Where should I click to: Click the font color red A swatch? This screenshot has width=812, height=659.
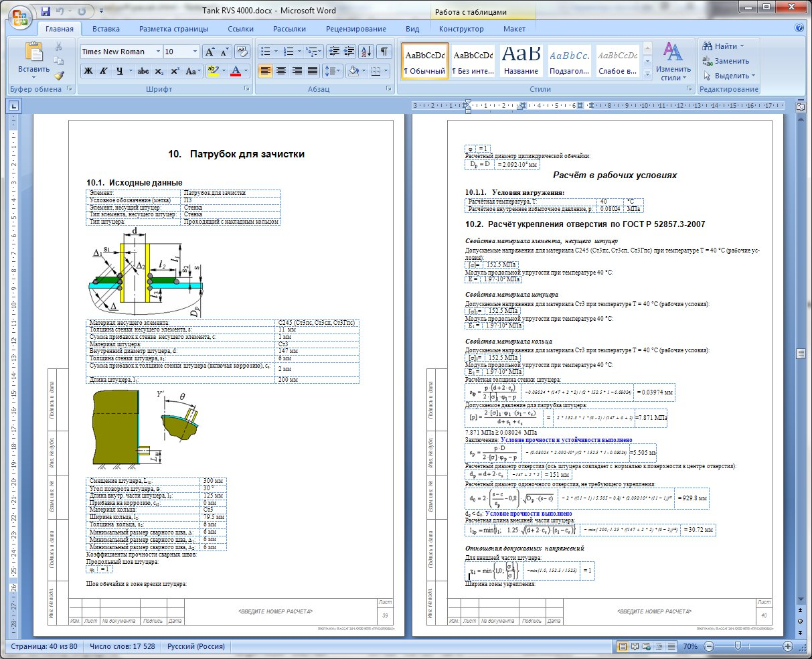click(x=235, y=71)
